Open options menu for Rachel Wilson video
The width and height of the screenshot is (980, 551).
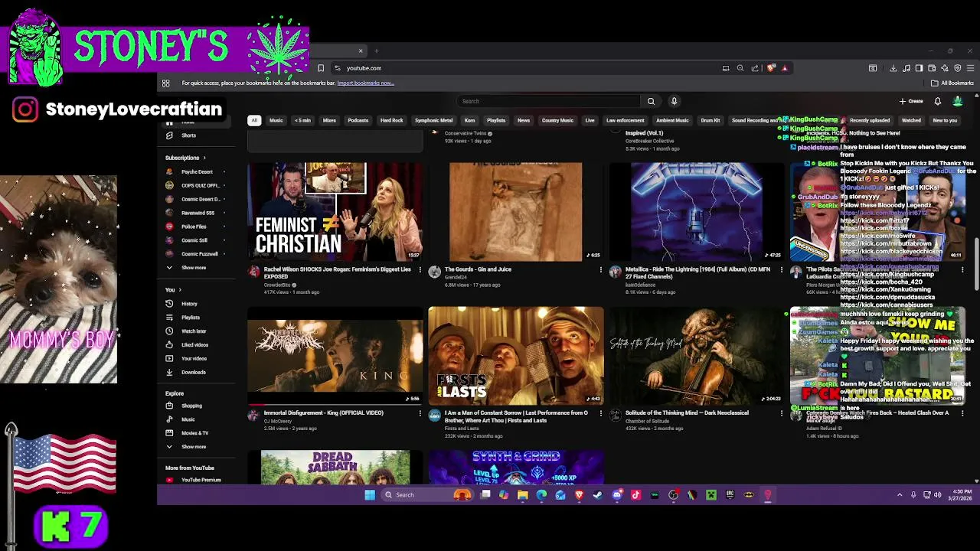click(420, 270)
